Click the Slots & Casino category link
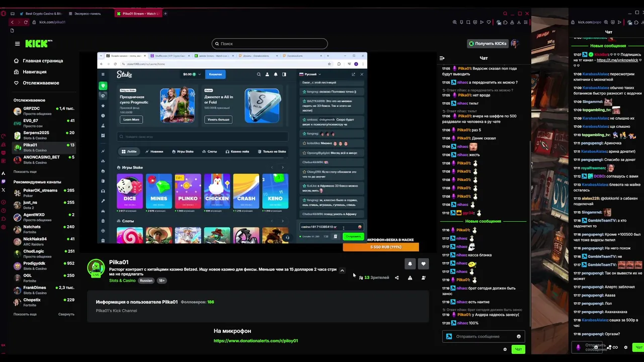The width and height of the screenshot is (644, 362). point(122,281)
